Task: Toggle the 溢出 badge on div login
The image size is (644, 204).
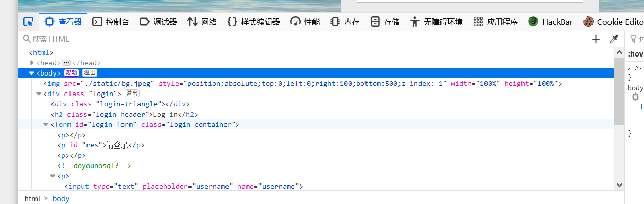Action: [x=132, y=94]
